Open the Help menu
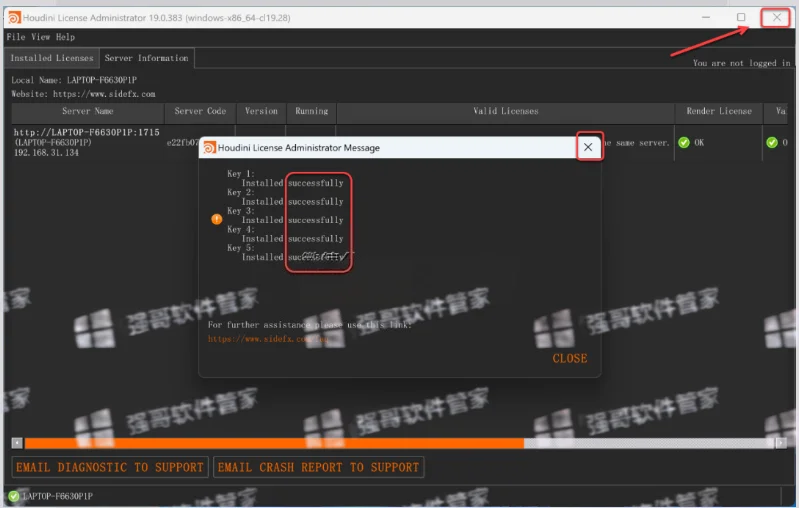Image resolution: width=799 pixels, height=508 pixels. pos(65,37)
